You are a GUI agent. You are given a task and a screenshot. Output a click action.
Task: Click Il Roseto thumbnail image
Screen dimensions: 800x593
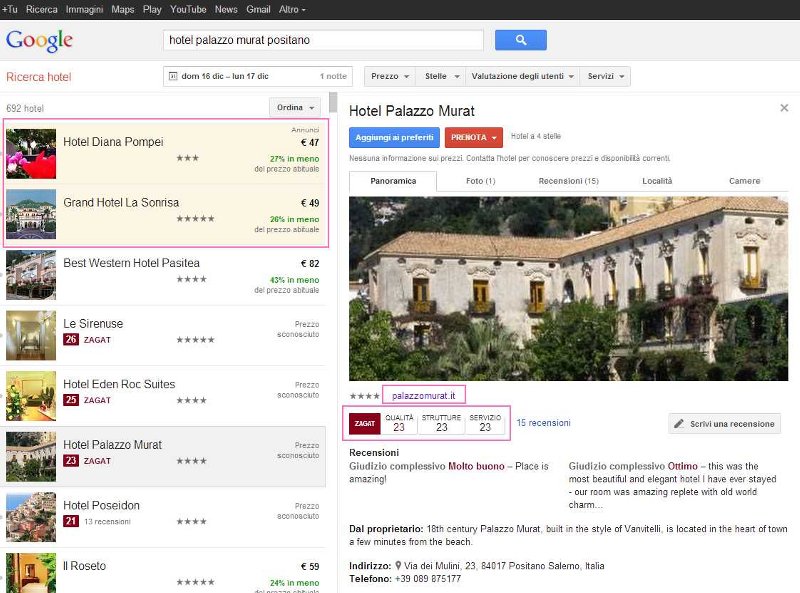(31, 573)
